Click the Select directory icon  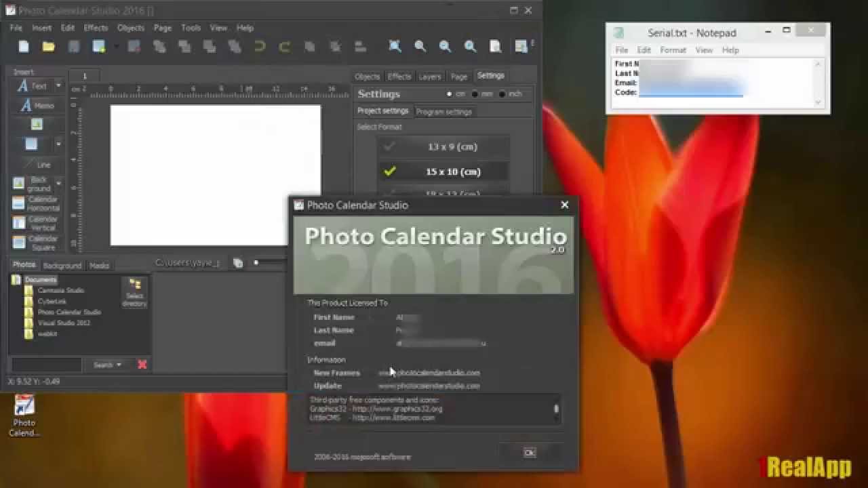point(135,292)
